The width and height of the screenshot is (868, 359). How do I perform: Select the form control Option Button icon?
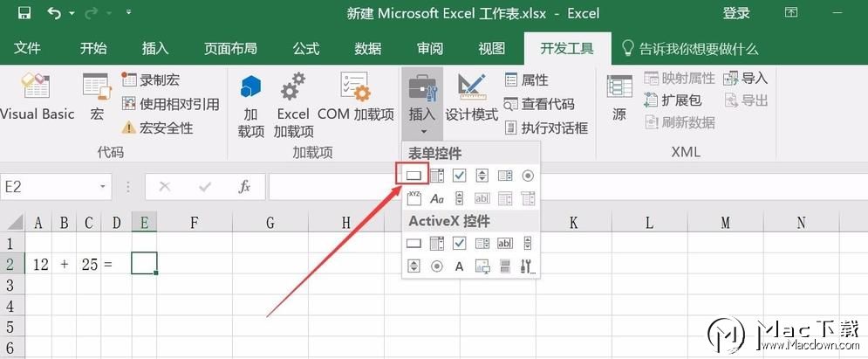[x=528, y=176]
